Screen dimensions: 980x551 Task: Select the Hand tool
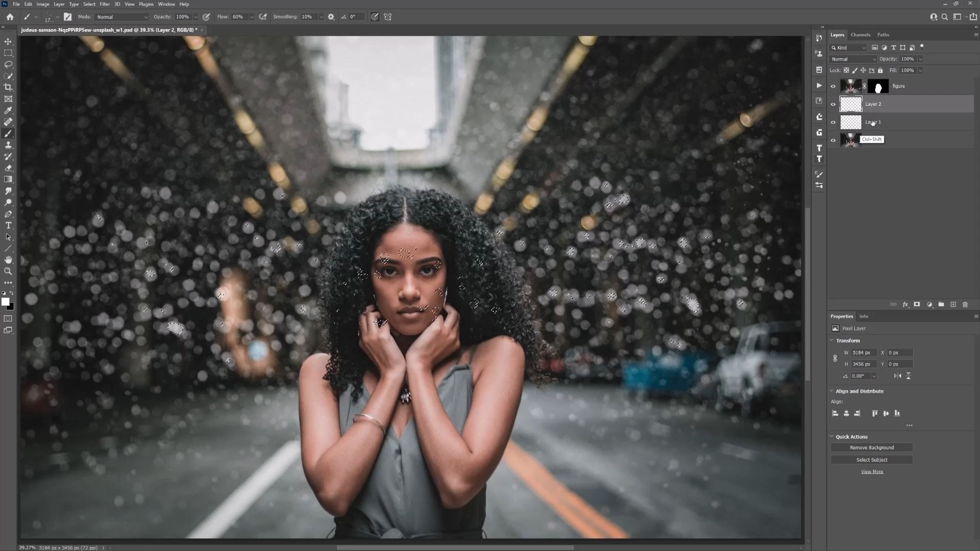[8, 260]
